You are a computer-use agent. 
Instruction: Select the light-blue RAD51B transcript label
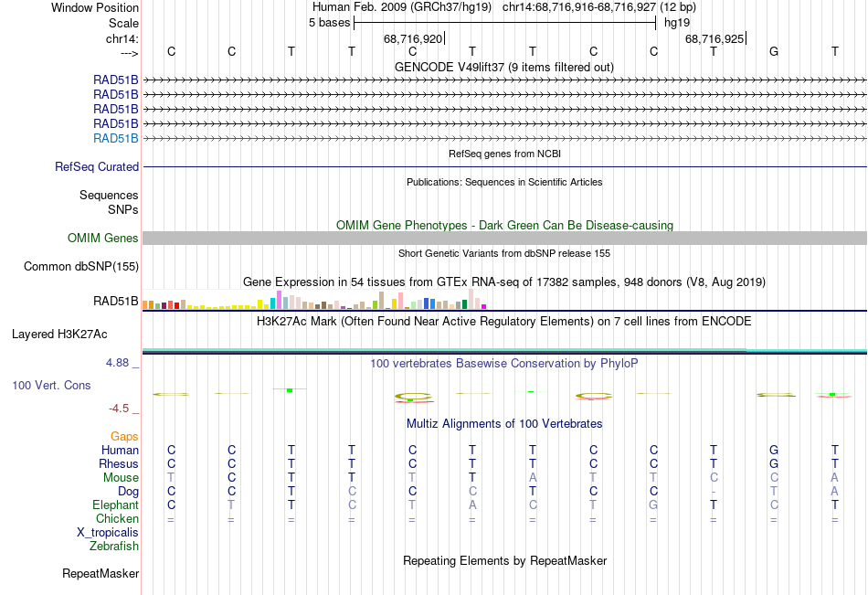[116, 139]
